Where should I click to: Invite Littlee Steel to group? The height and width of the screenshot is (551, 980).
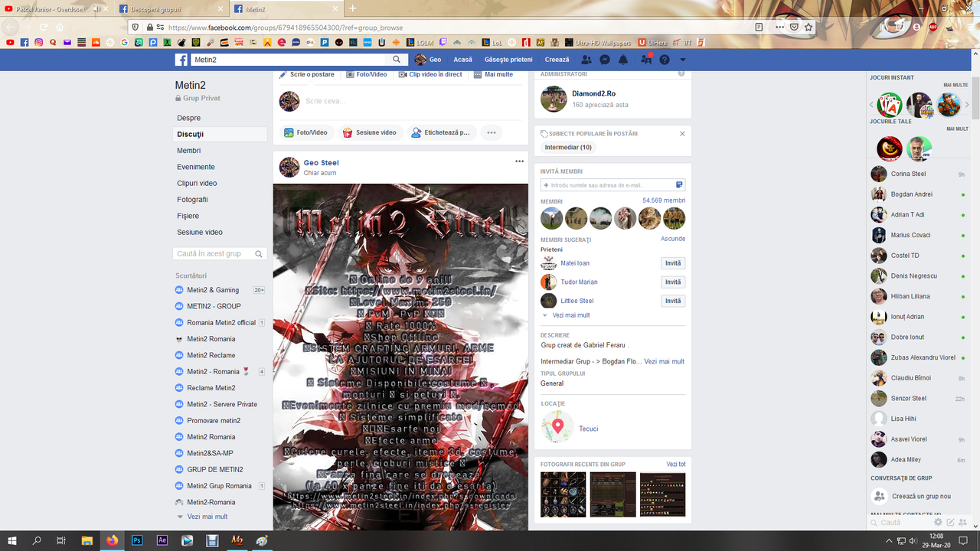coord(673,301)
